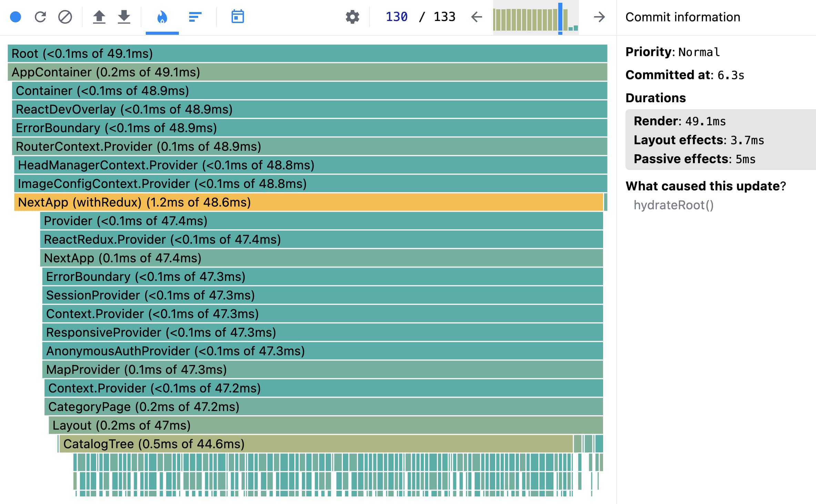Viewport: 816px width, 504px height.
Task: Go to the next commit arrow
Action: 599,17
